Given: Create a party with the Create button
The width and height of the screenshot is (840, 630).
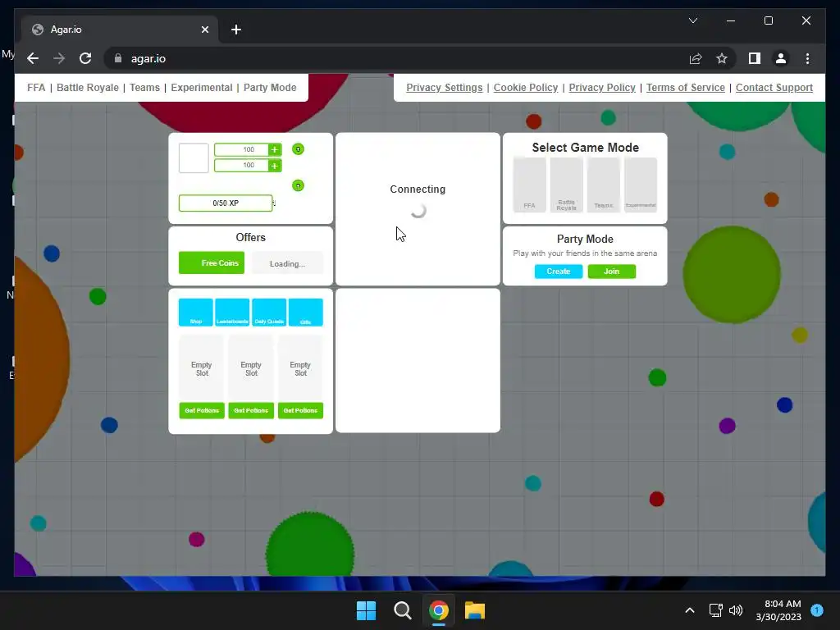Looking at the screenshot, I should (558, 272).
